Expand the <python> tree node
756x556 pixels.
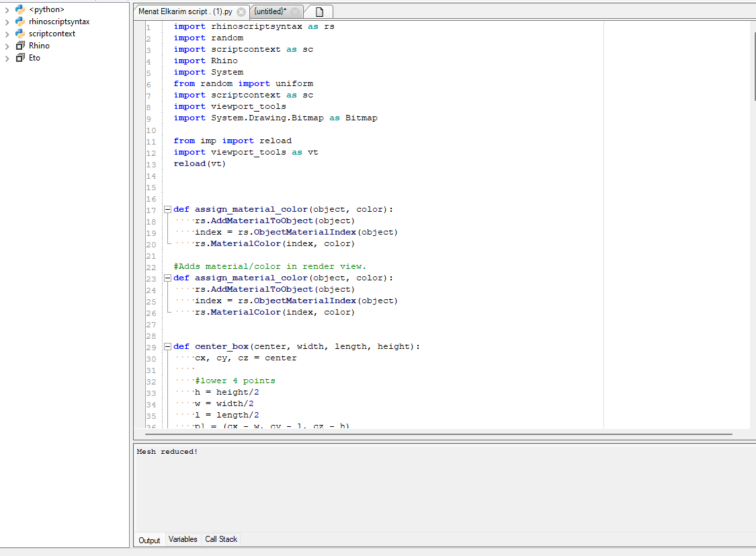7,9
